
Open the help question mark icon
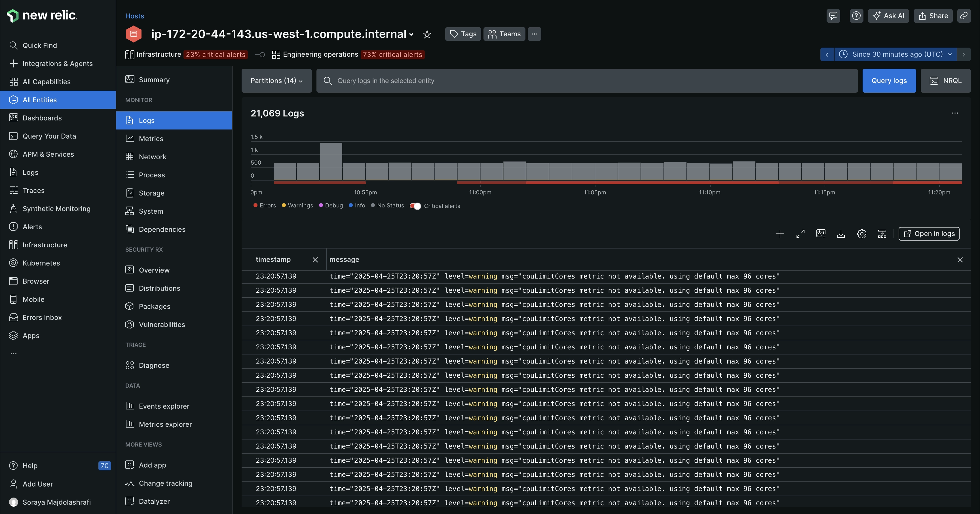[856, 16]
